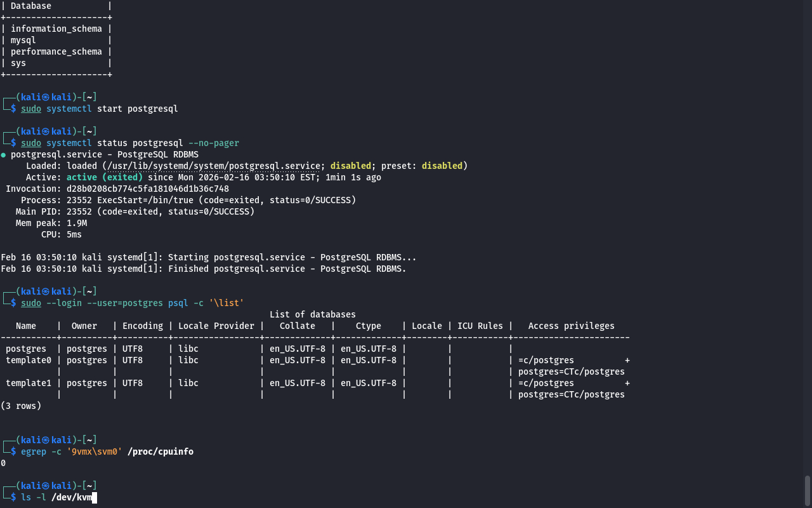This screenshot has height=508, width=812.
Task: Click the performance_schema database entry
Action: point(56,51)
